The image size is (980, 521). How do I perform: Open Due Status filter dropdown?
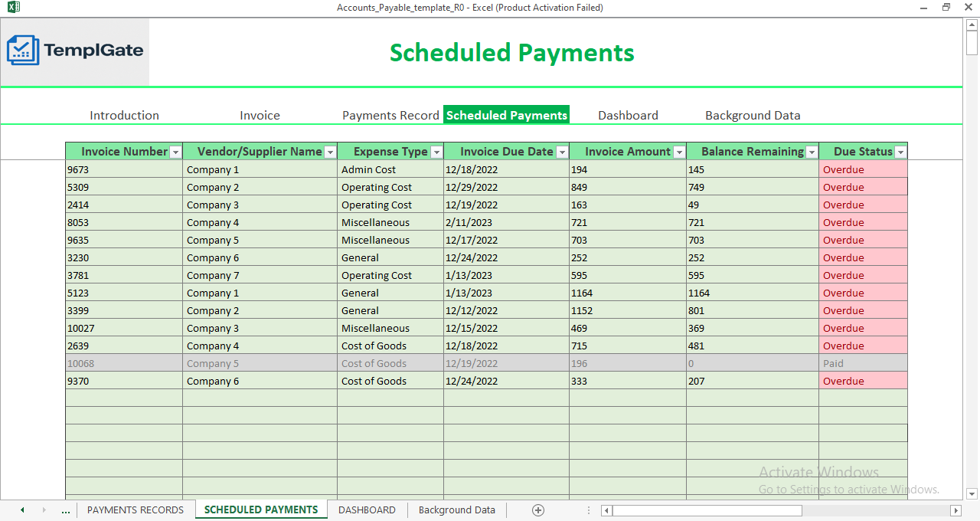click(x=900, y=152)
